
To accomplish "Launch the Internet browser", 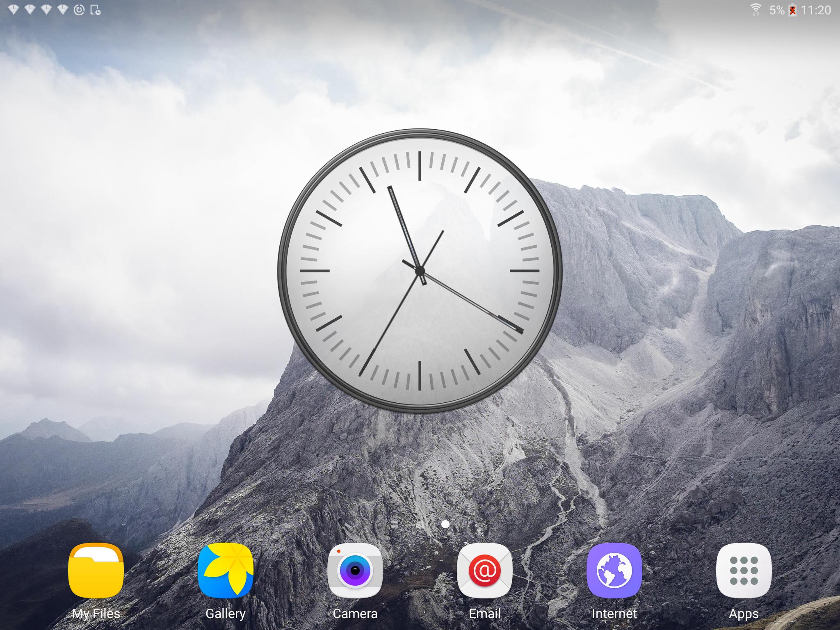I will pos(614,571).
